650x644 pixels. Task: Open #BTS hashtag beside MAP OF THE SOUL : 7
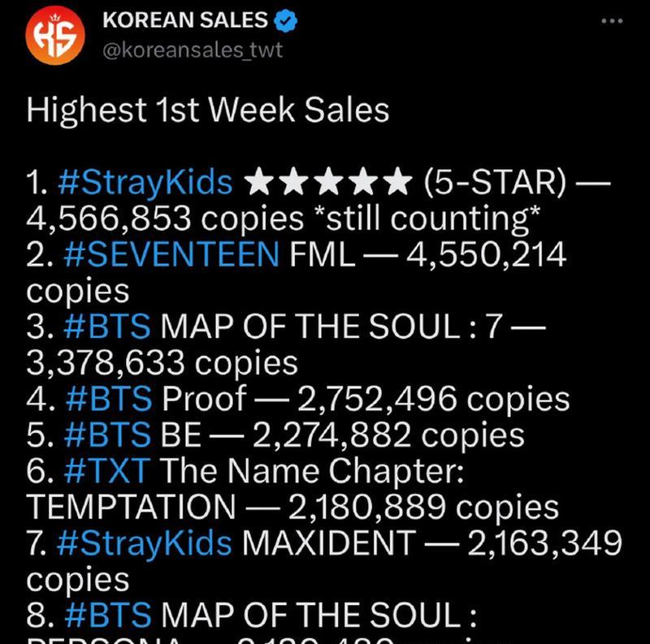[x=107, y=326]
